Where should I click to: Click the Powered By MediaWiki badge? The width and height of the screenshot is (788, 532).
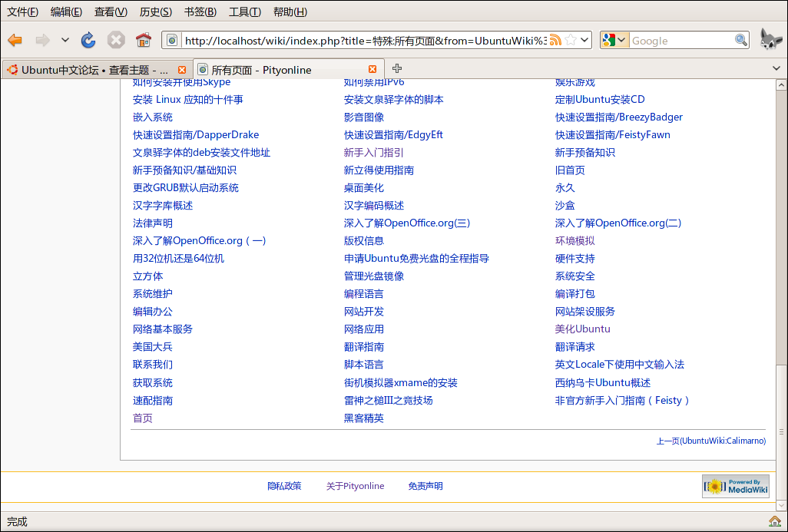point(736,486)
